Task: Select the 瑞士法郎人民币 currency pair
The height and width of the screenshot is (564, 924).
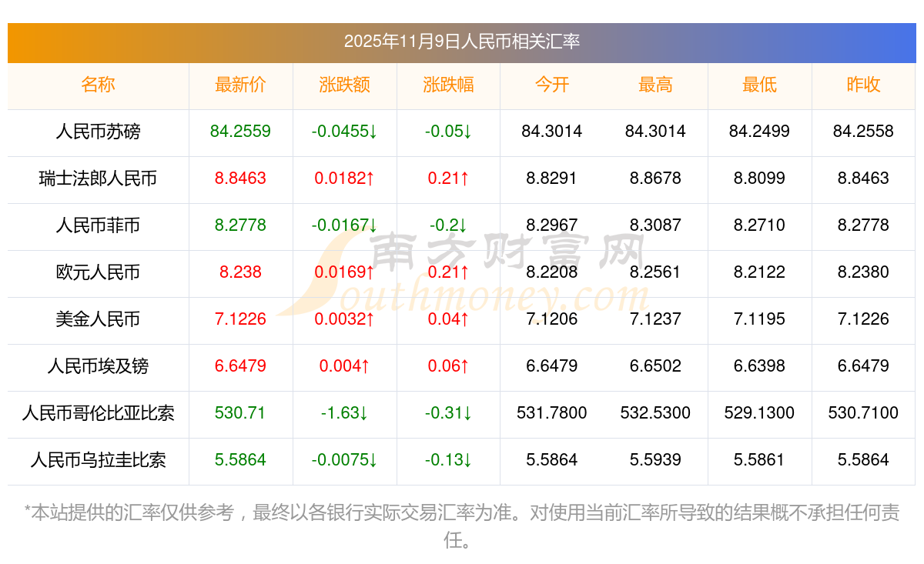Action: click(x=98, y=179)
